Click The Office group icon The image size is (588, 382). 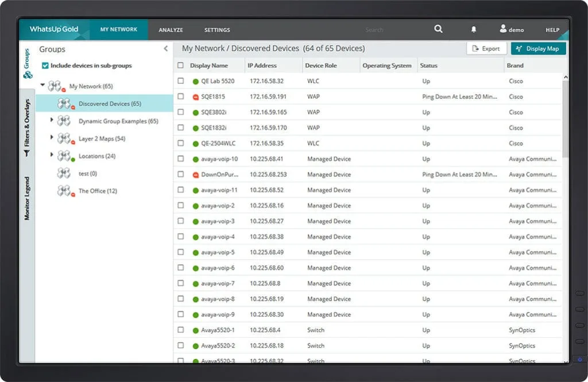[x=66, y=191]
